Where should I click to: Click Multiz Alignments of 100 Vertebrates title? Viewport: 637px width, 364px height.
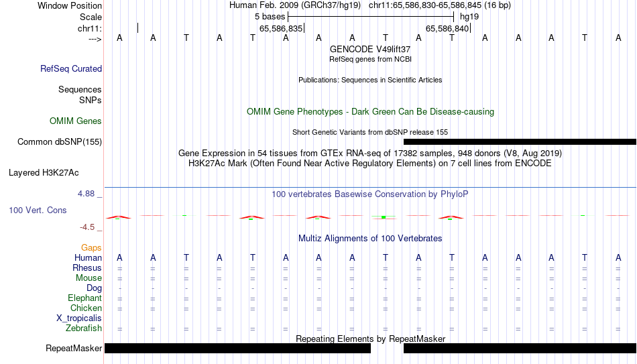coord(370,239)
